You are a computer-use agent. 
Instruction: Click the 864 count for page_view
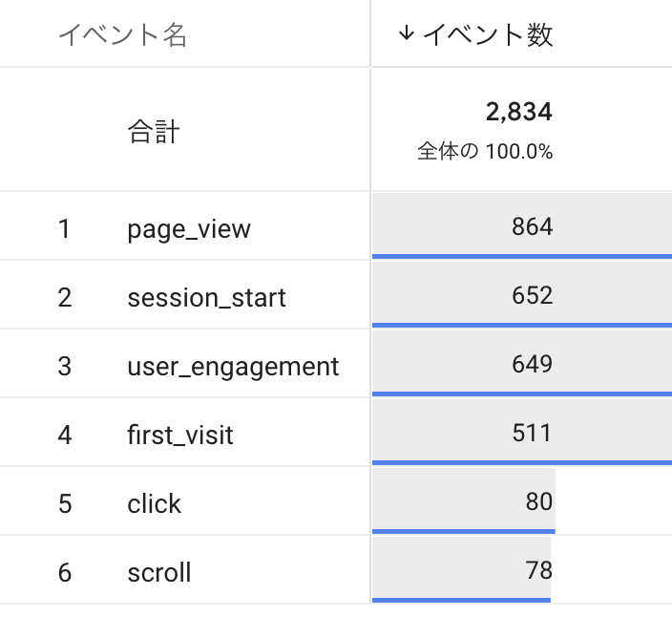(x=532, y=227)
